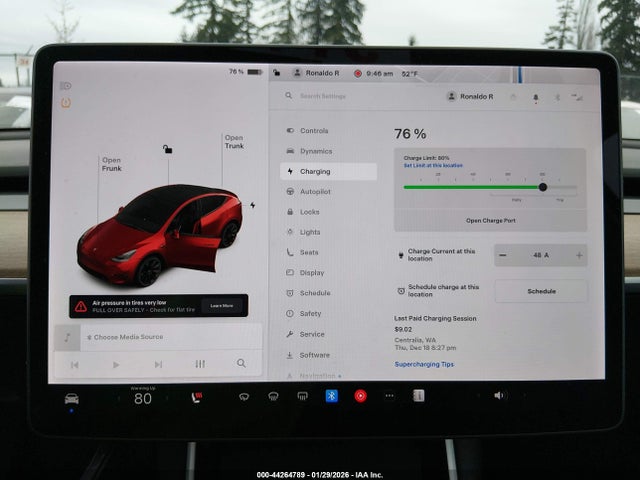The image size is (640, 480).
Task: Tap the red Sentry mode recording icon
Action: tap(358, 73)
